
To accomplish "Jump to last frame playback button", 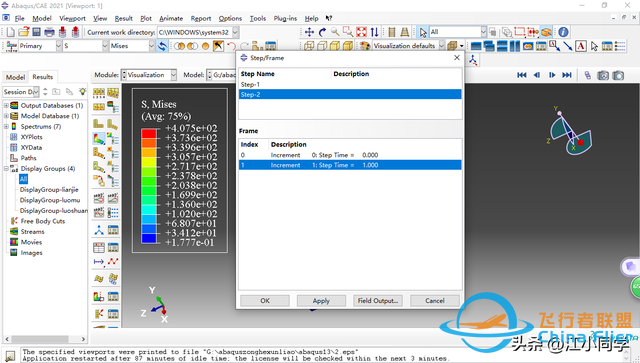I will (x=567, y=75).
